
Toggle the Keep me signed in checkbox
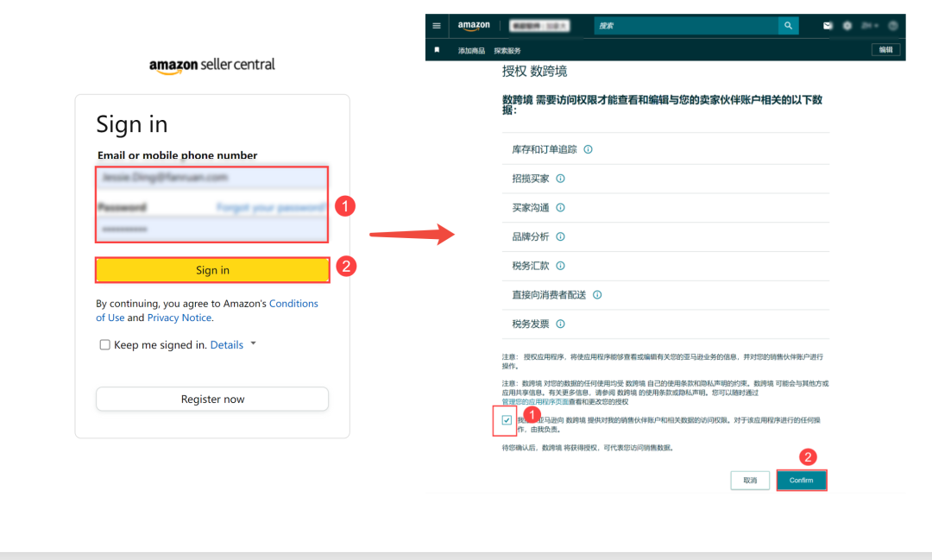(104, 345)
